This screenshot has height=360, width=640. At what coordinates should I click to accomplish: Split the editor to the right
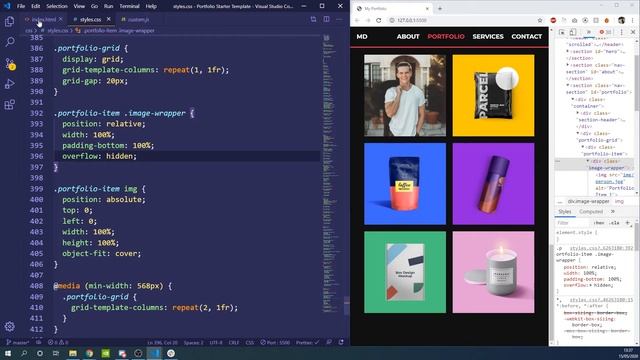327,19
